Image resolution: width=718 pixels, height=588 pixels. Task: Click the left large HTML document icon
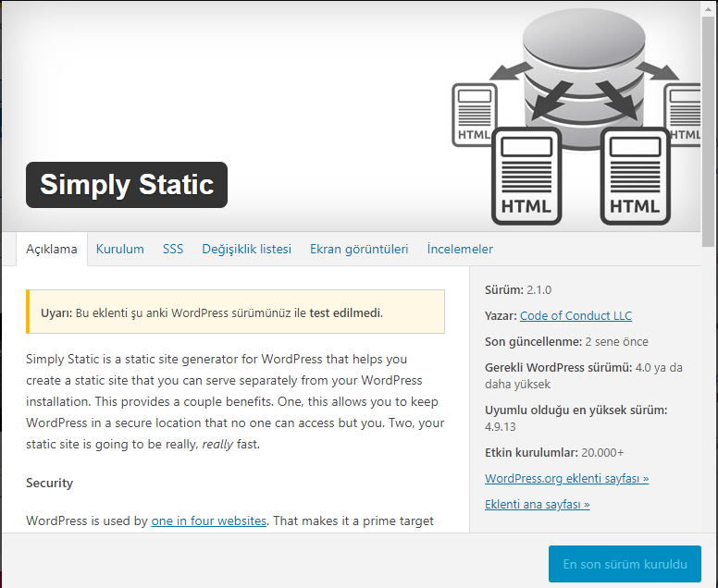point(526,177)
